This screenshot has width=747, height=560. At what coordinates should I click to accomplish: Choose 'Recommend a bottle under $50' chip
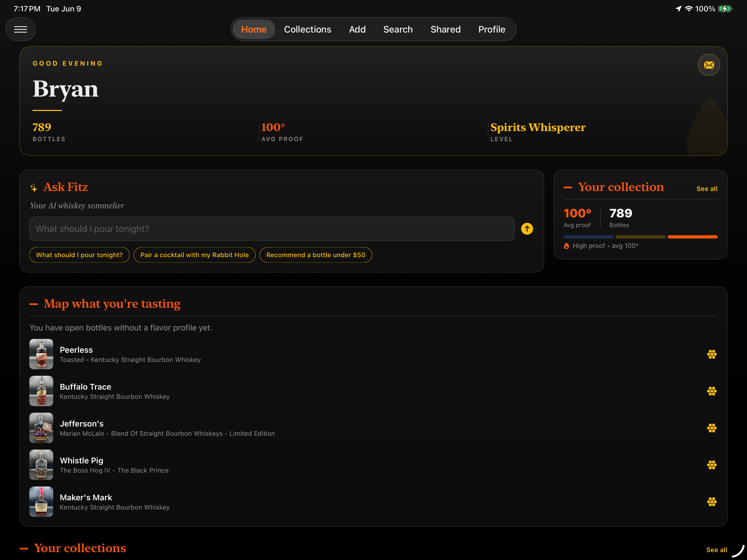[x=316, y=255]
